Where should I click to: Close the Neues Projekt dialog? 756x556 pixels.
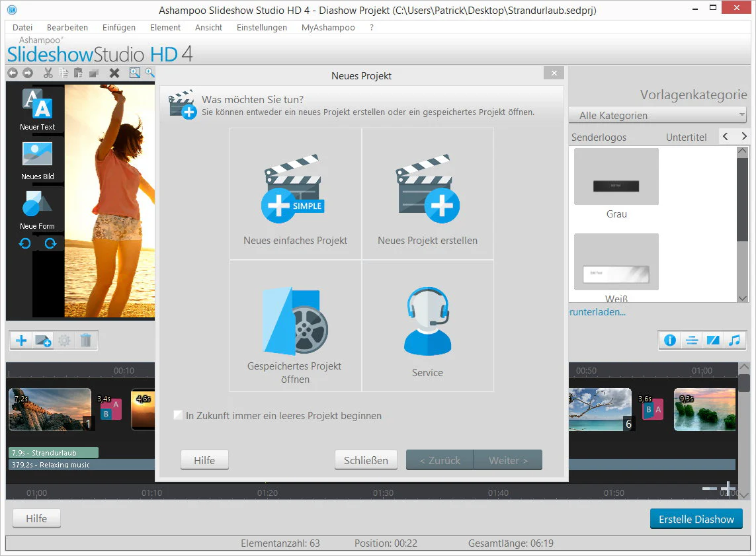[x=554, y=73]
